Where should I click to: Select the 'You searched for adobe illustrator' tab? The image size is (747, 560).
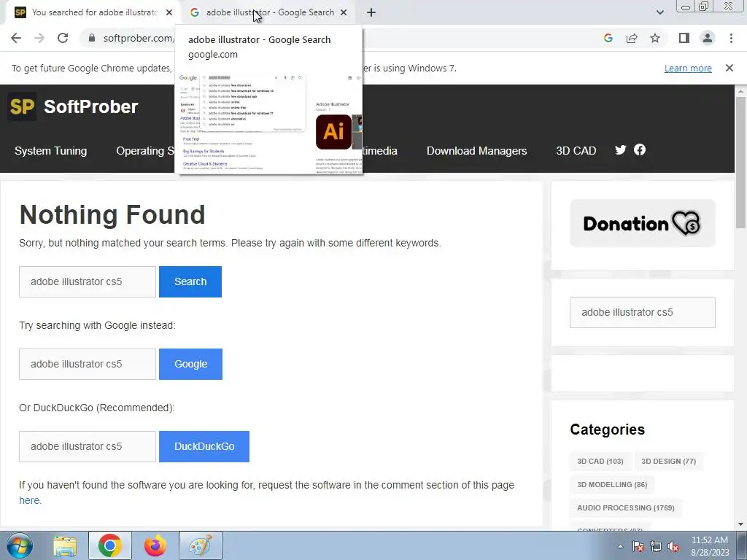[94, 12]
